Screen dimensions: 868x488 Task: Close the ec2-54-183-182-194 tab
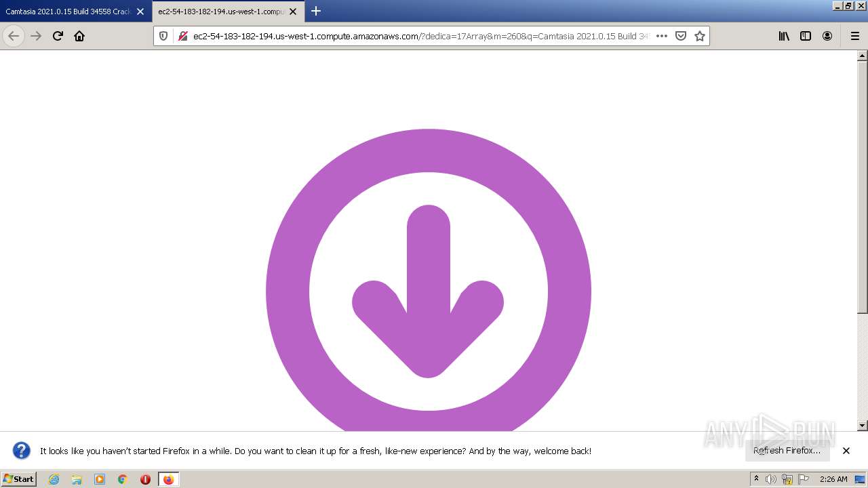pos(293,12)
